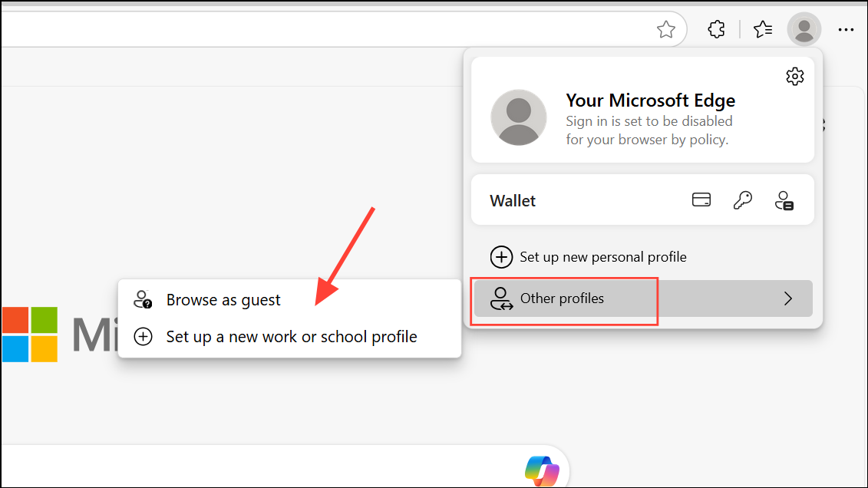Open saved passwords key icon in Wallet
The image size is (868, 488).
[x=743, y=199]
